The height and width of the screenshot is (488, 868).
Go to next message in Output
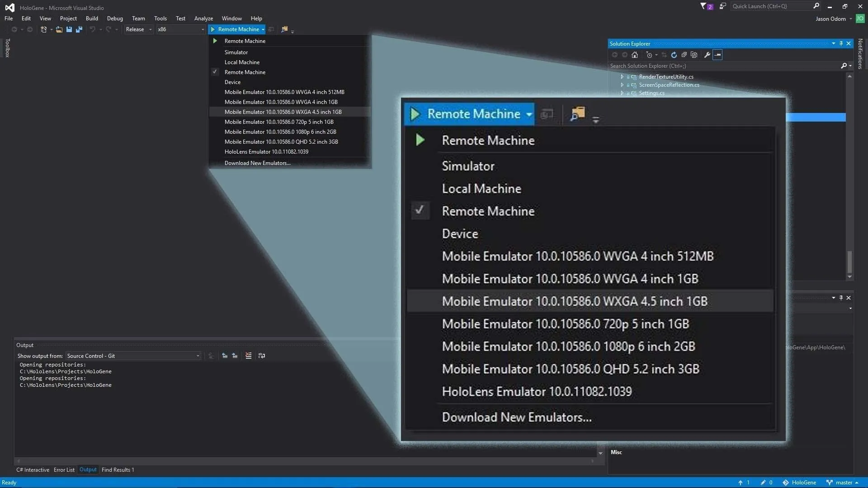[235, 356]
